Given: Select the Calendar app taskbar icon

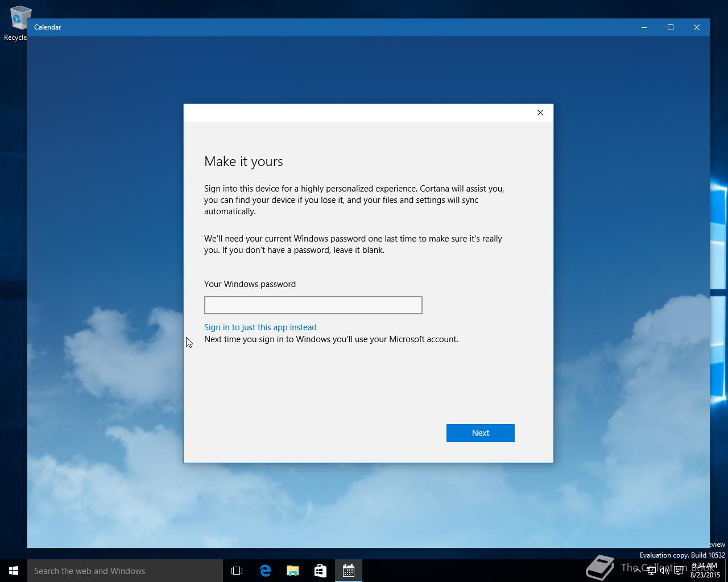Looking at the screenshot, I should pos(349,571).
